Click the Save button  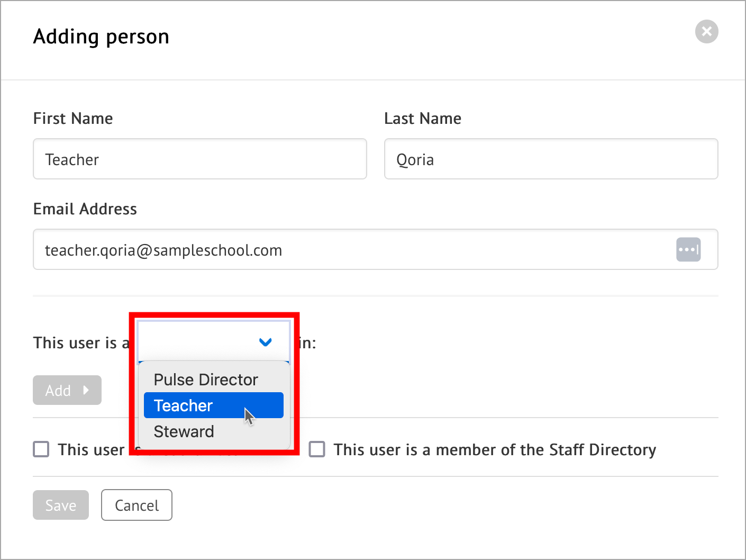[61, 505]
